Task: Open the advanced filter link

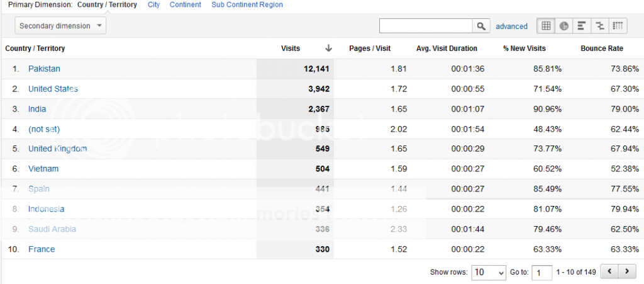Action: tap(511, 26)
